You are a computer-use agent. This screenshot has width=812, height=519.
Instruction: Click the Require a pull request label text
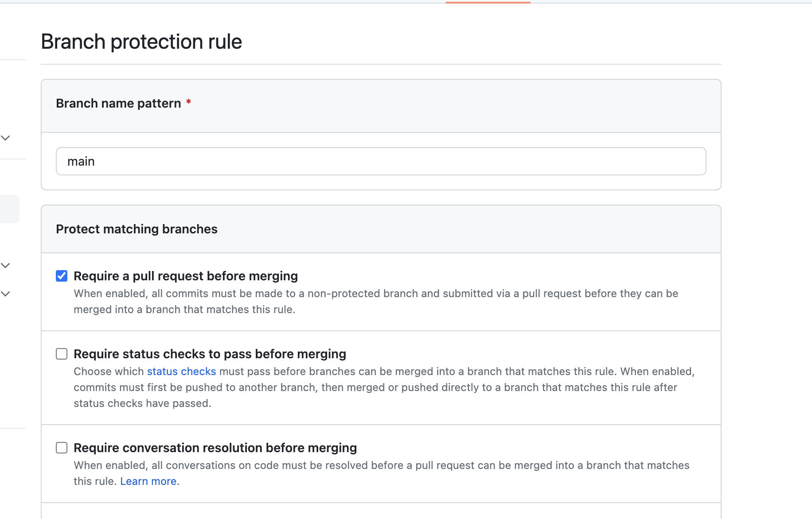point(186,276)
